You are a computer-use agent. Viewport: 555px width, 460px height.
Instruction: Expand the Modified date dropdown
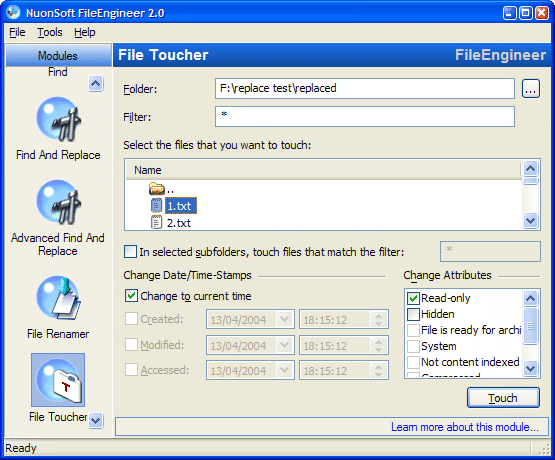click(x=284, y=345)
